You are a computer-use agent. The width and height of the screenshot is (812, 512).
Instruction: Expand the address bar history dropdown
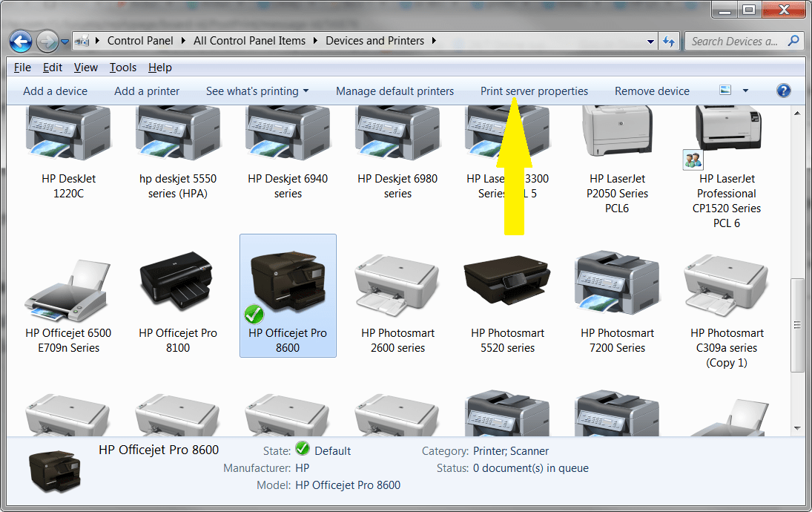point(650,42)
